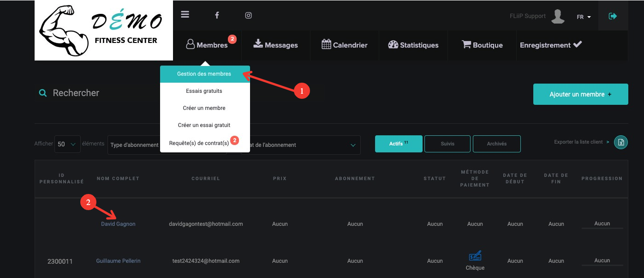Choose Essais gratuits from the menu
This screenshot has height=278, width=644.
(204, 91)
